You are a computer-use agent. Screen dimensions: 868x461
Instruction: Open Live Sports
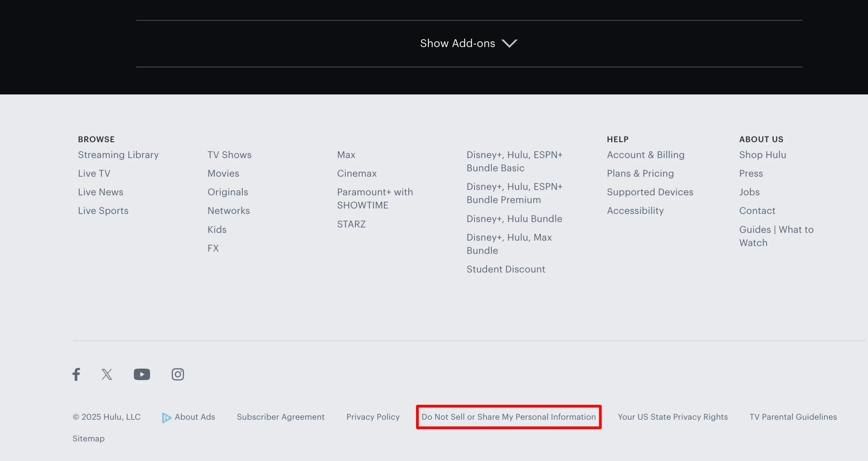pos(103,211)
